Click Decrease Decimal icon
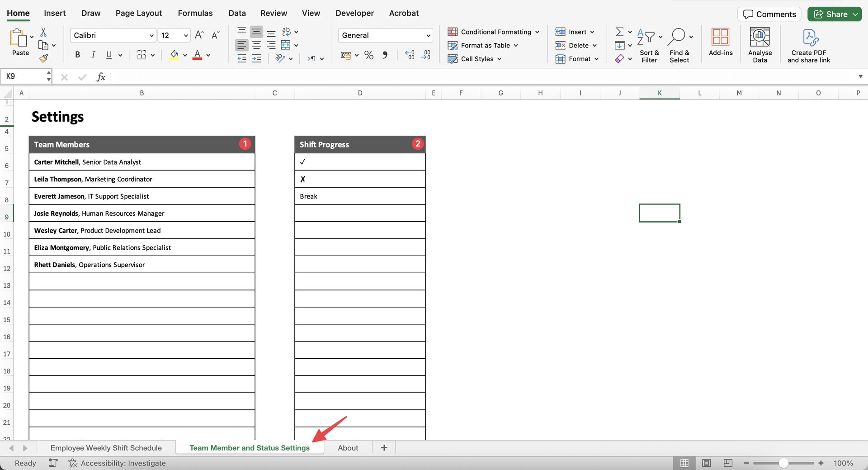 (x=426, y=55)
